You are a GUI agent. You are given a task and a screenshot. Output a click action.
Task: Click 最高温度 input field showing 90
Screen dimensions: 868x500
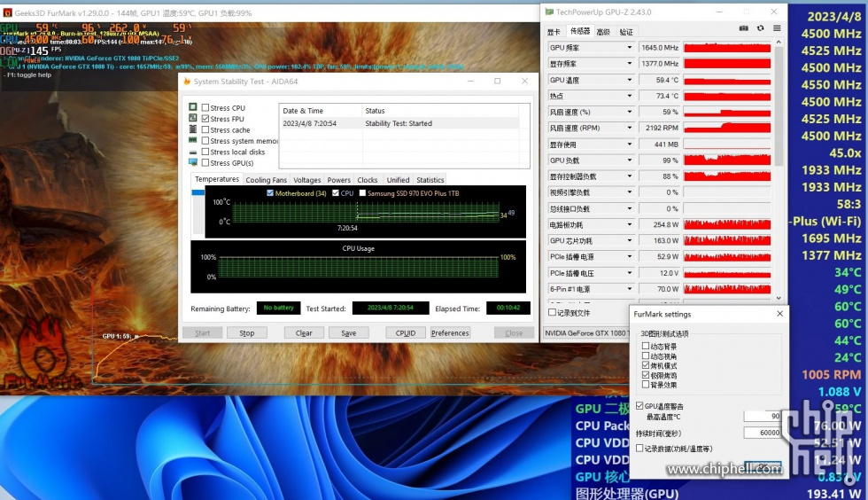click(x=762, y=416)
